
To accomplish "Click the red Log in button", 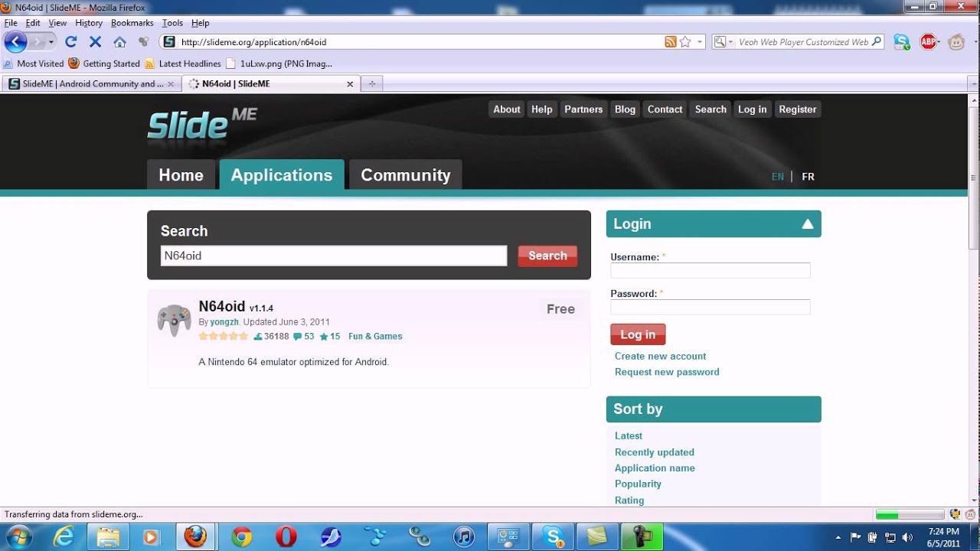I will pyautogui.click(x=638, y=334).
